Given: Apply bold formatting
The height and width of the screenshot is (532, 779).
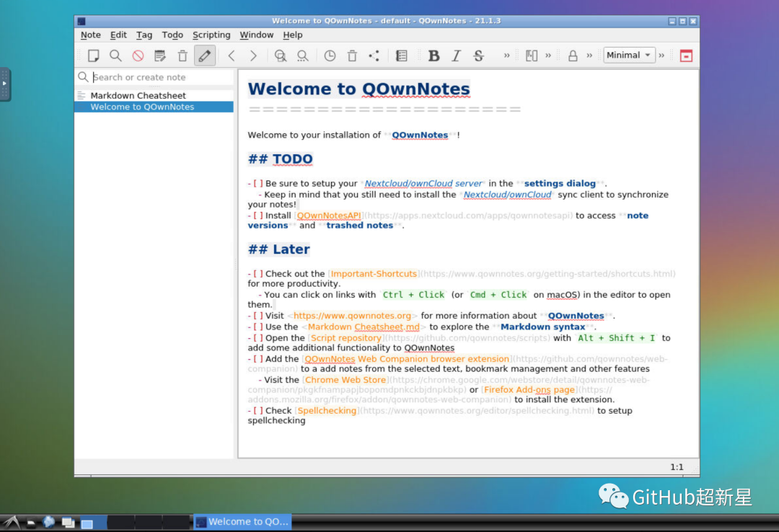Looking at the screenshot, I should [x=433, y=56].
